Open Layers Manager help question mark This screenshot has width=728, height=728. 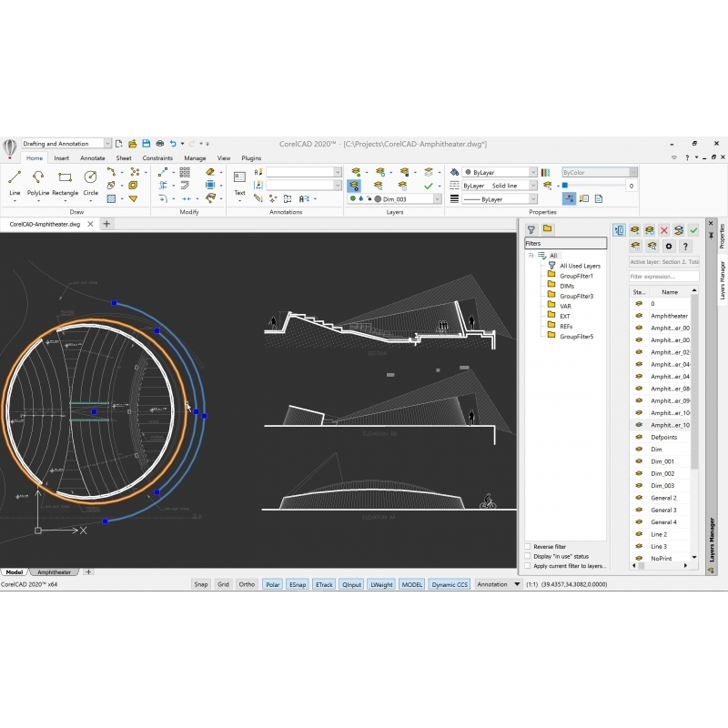(x=685, y=246)
